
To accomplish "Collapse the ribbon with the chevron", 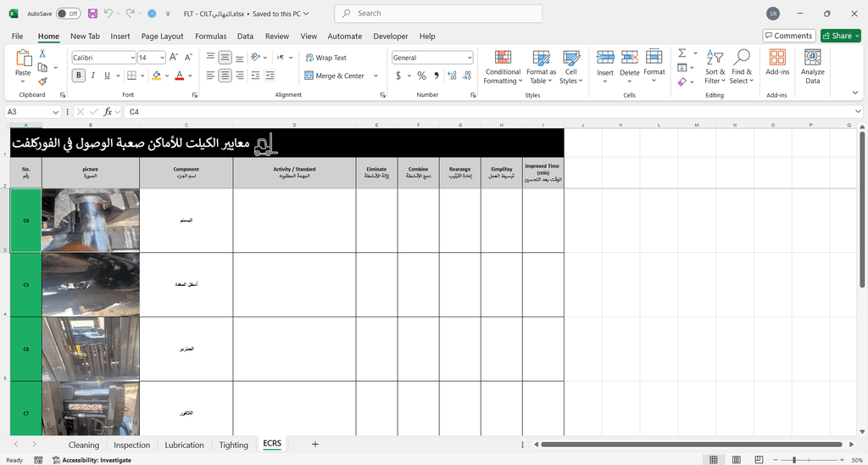I will pos(856,93).
